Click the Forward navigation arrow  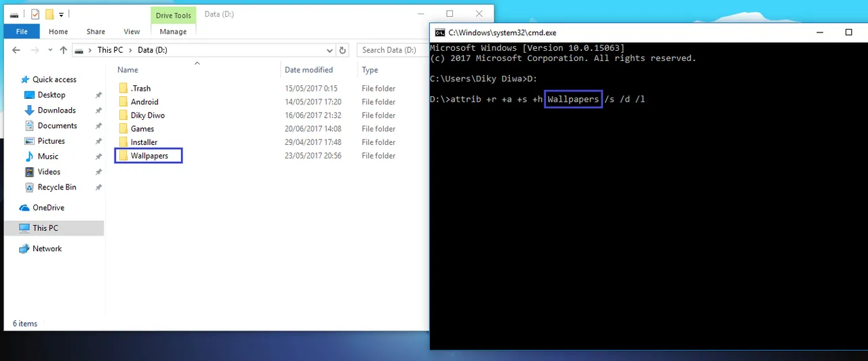(35, 50)
